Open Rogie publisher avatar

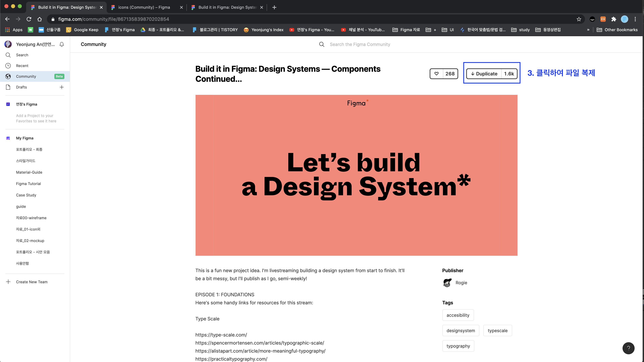(447, 283)
